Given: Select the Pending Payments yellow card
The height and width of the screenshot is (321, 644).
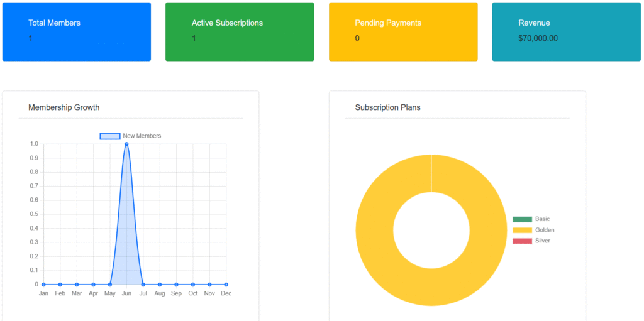Looking at the screenshot, I should pos(403,31).
